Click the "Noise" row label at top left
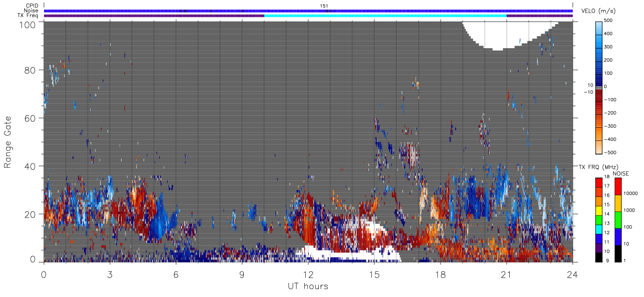 coord(31,10)
